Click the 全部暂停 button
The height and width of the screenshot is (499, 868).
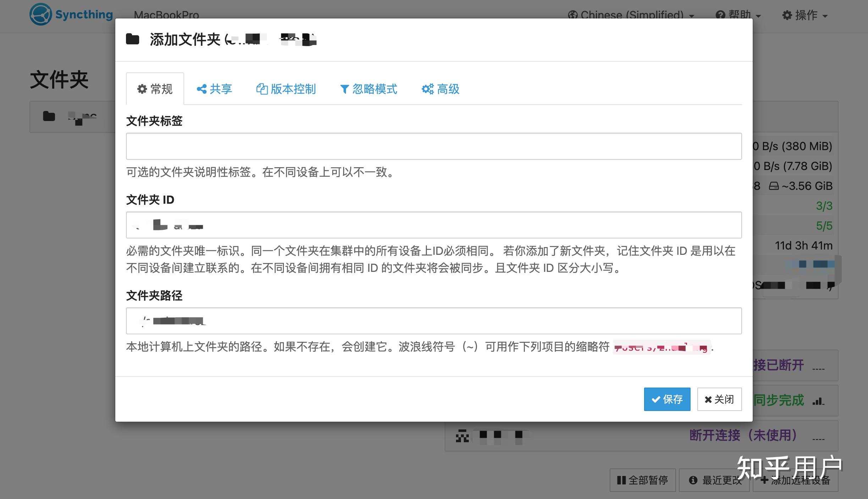(x=643, y=480)
